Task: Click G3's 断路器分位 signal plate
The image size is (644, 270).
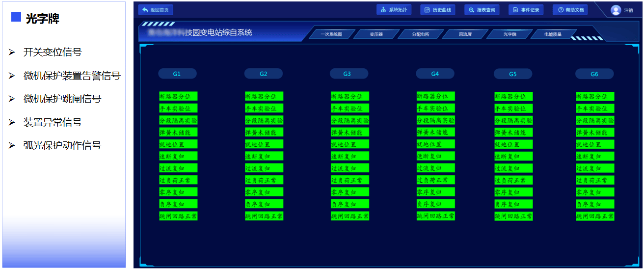Action: point(350,96)
